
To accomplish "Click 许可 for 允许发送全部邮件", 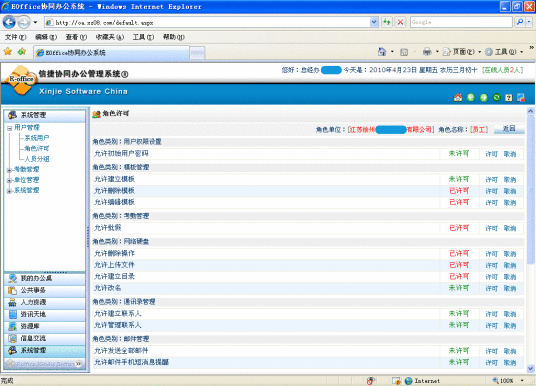I will click(492, 351).
